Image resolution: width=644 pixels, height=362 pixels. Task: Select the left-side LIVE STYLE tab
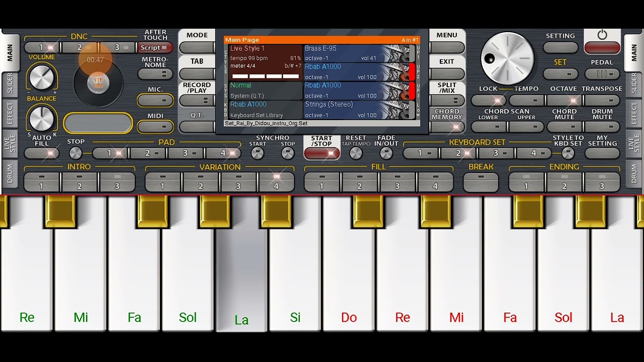[10, 144]
